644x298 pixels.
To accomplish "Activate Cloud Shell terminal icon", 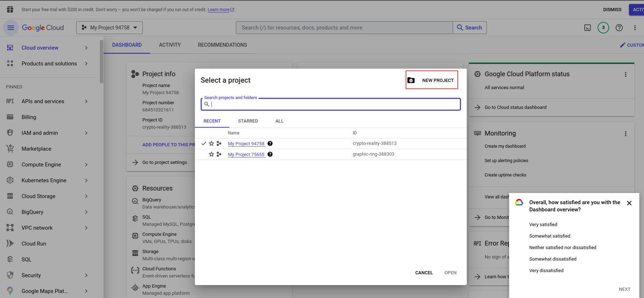I will tap(588, 28).
